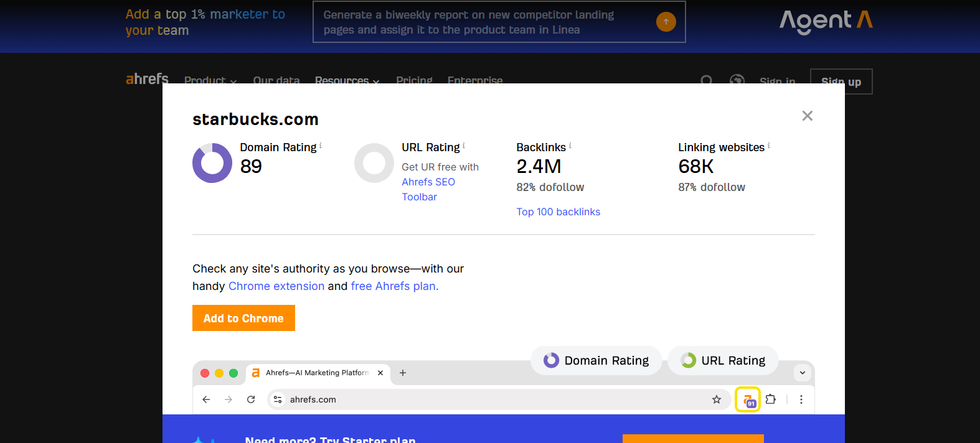Click the Domain Rating value 89
This screenshot has height=443, width=980.
(x=251, y=167)
